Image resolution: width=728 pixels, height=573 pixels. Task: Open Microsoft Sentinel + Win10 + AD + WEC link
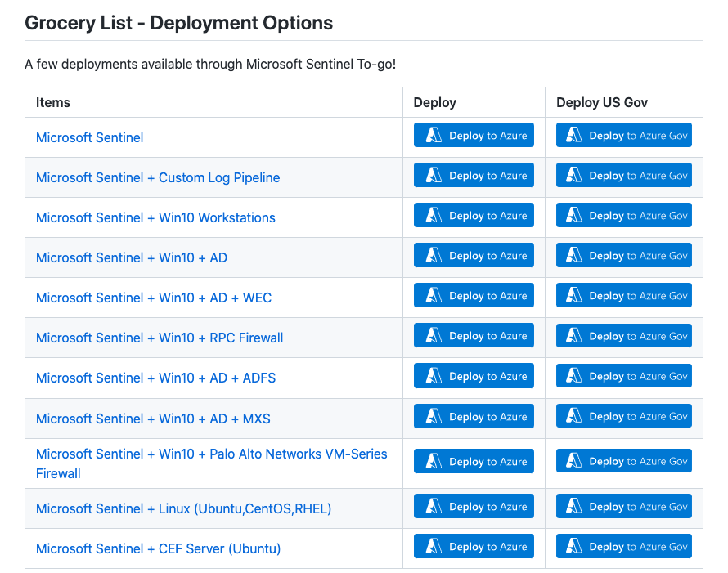point(154,298)
